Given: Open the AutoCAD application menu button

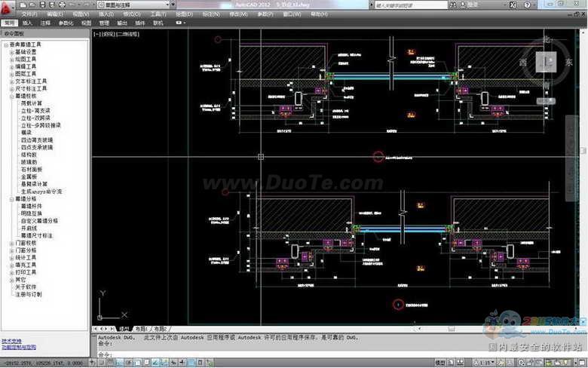Looking at the screenshot, I should click(x=8, y=7).
